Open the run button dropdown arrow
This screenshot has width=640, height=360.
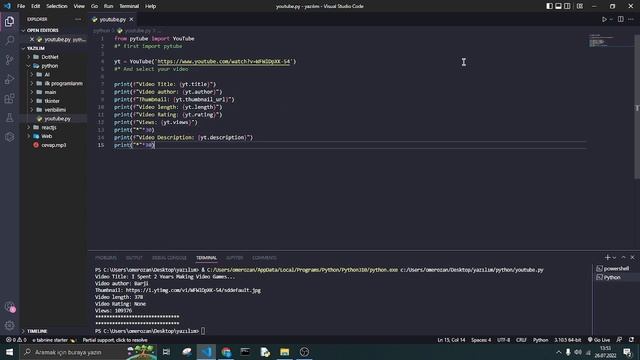[x=611, y=19]
